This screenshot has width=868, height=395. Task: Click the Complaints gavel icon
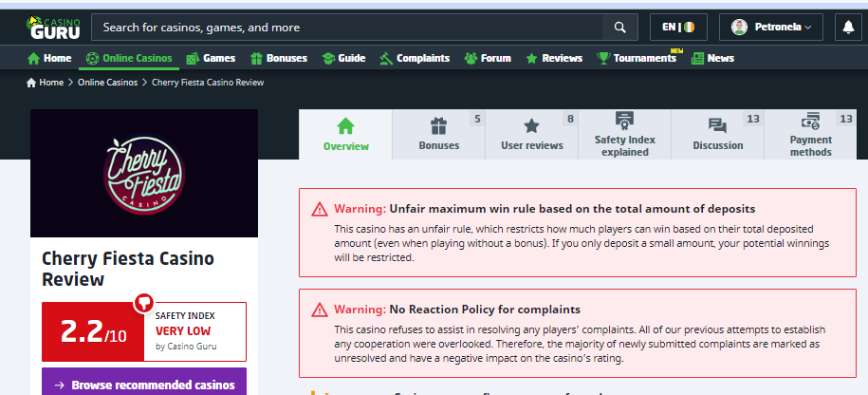tap(386, 58)
